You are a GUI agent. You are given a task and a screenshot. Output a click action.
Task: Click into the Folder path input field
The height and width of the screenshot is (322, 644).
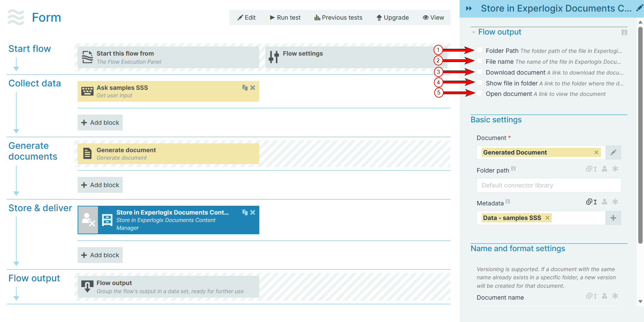click(x=549, y=185)
